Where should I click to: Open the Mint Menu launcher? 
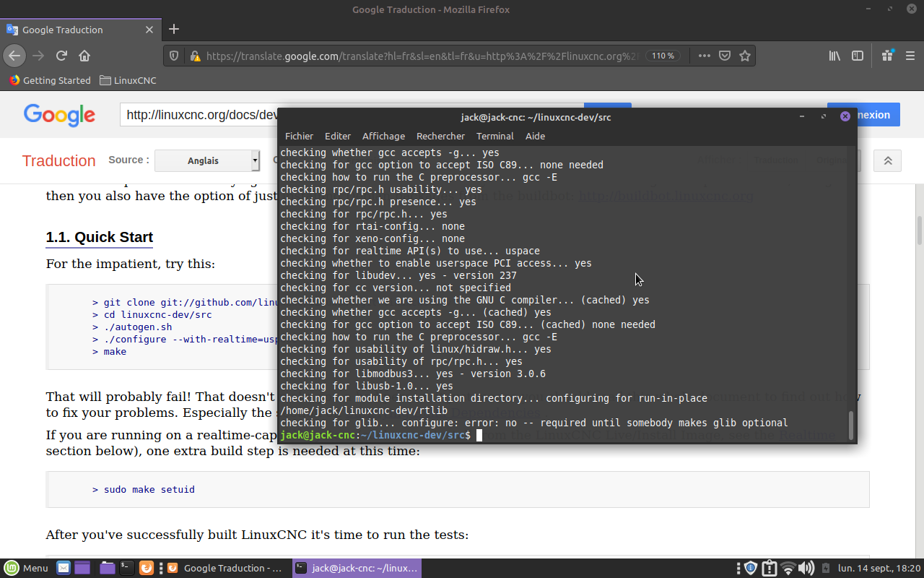(26, 568)
